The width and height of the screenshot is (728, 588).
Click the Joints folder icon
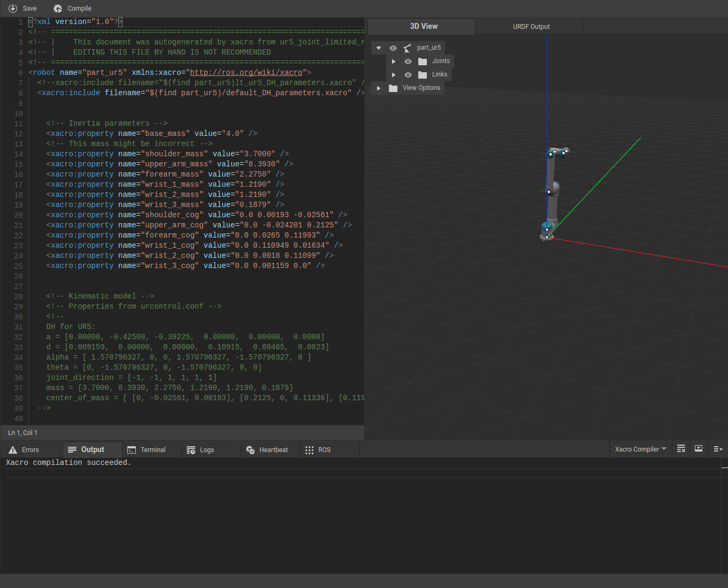[423, 61]
